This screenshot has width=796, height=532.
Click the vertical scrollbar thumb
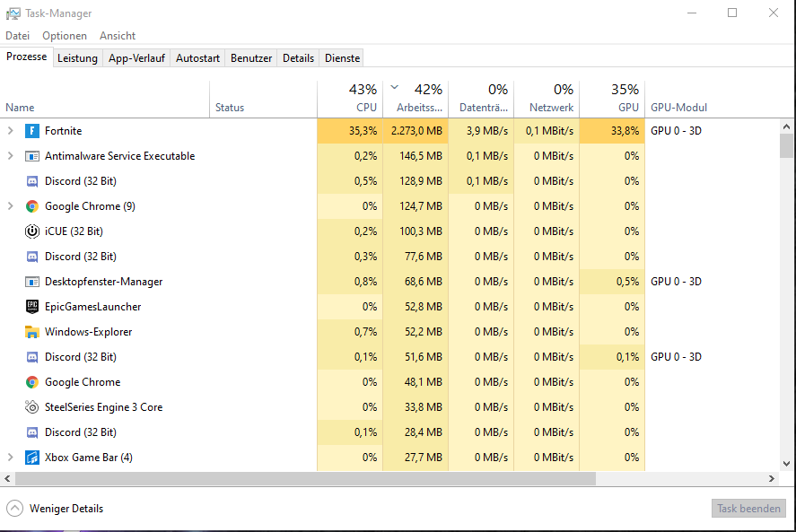(786, 145)
